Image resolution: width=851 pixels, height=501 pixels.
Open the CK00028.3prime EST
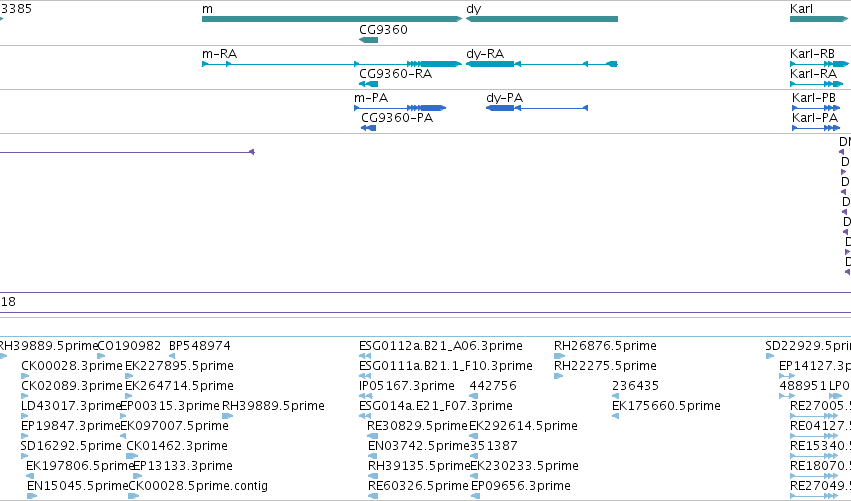pos(72,366)
